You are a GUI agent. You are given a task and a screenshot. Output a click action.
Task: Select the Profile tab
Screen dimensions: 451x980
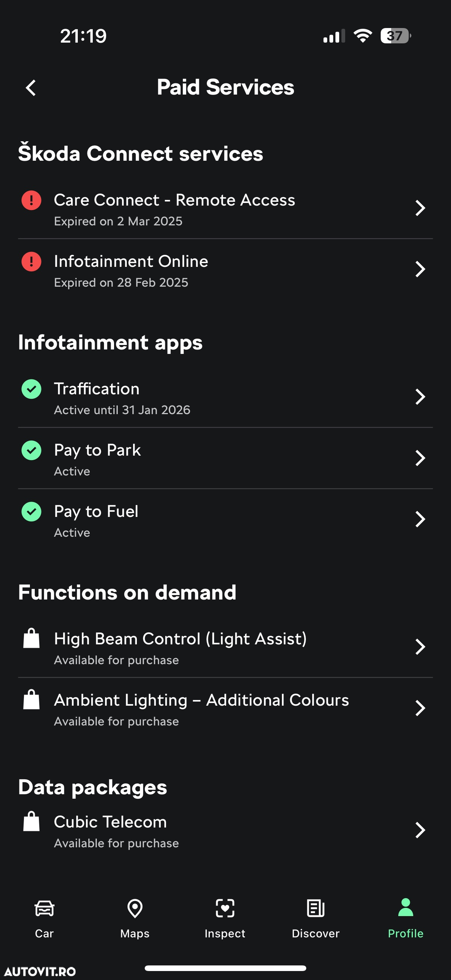tap(406, 918)
